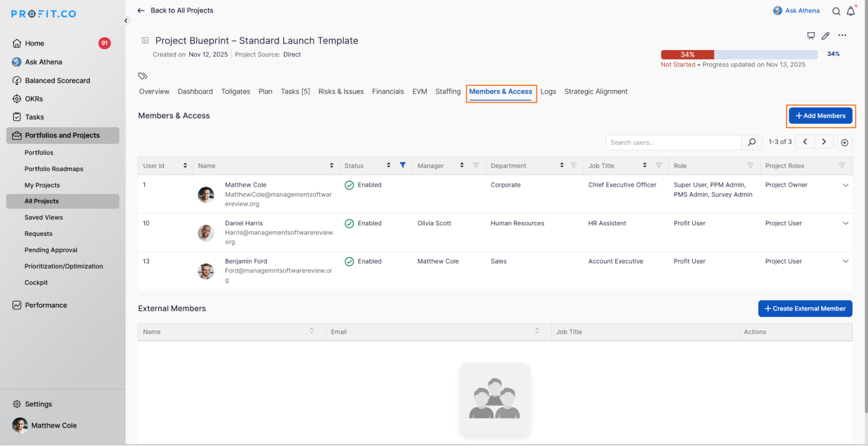Sort the table by User Id
The width and height of the screenshot is (868, 446).
(x=185, y=166)
